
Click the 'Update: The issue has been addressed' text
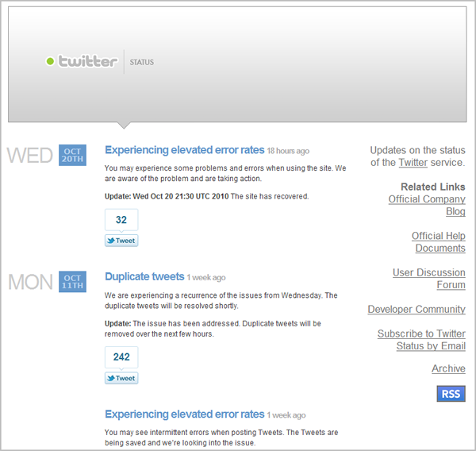pyautogui.click(x=172, y=323)
